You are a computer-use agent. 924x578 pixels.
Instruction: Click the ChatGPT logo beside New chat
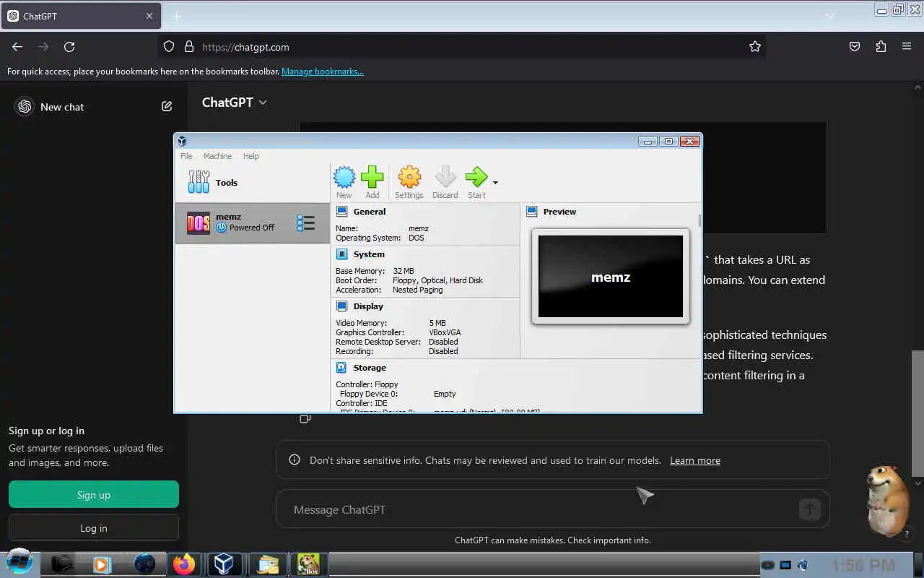click(25, 106)
